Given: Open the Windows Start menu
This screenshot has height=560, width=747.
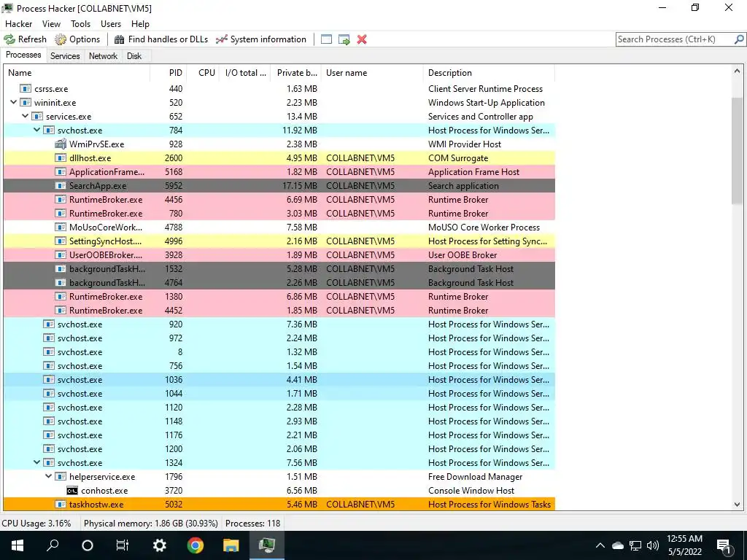Looking at the screenshot, I should click(x=18, y=545).
